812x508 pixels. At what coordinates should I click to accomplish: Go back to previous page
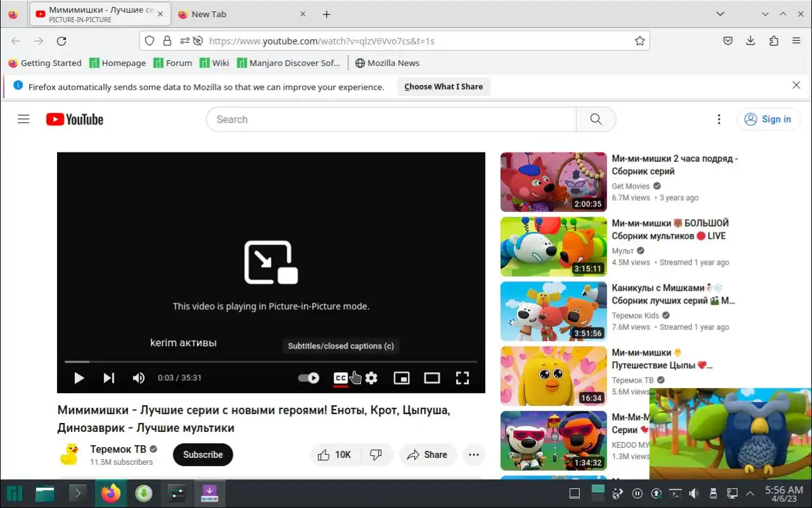point(16,41)
